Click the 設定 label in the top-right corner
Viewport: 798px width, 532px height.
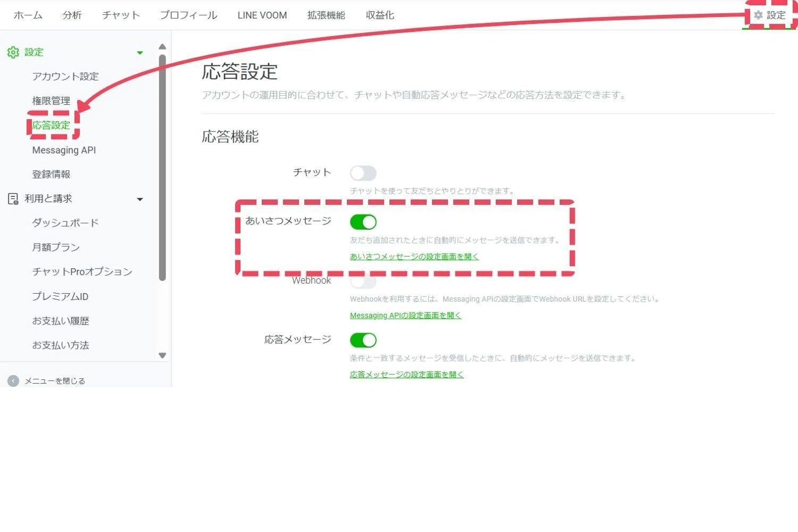coord(776,15)
